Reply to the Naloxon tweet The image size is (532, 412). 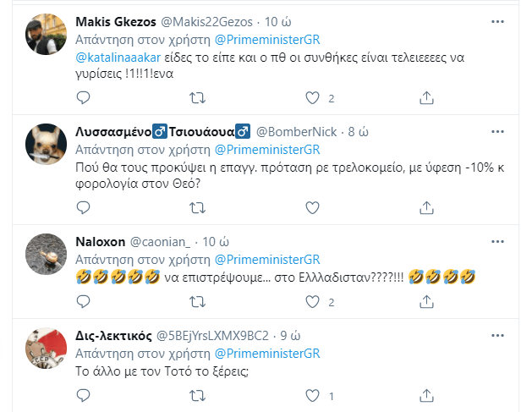83,302
